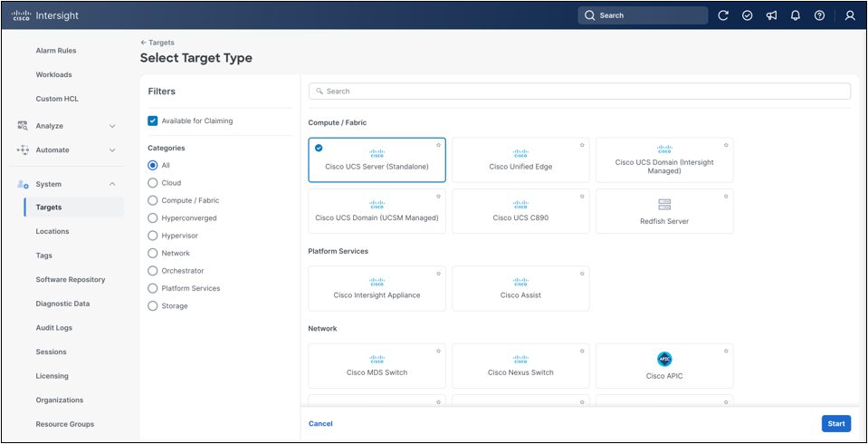
Task: Click the Start button
Action: click(836, 423)
